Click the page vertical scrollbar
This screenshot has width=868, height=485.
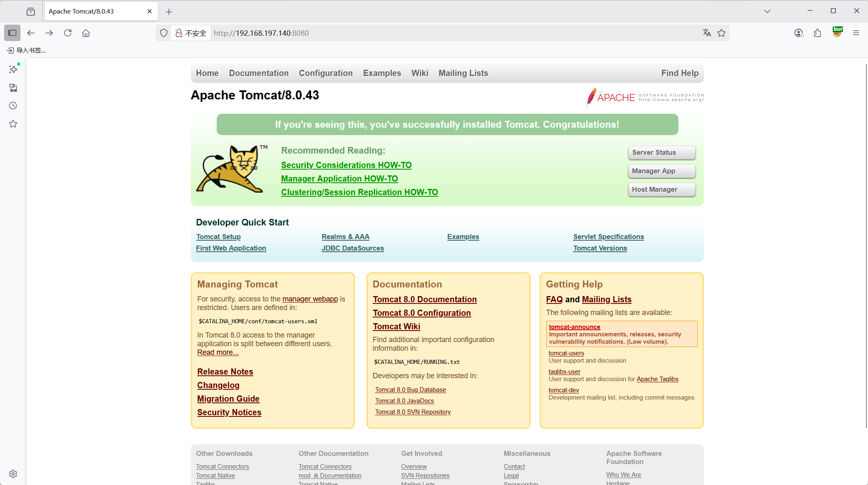click(x=866, y=246)
